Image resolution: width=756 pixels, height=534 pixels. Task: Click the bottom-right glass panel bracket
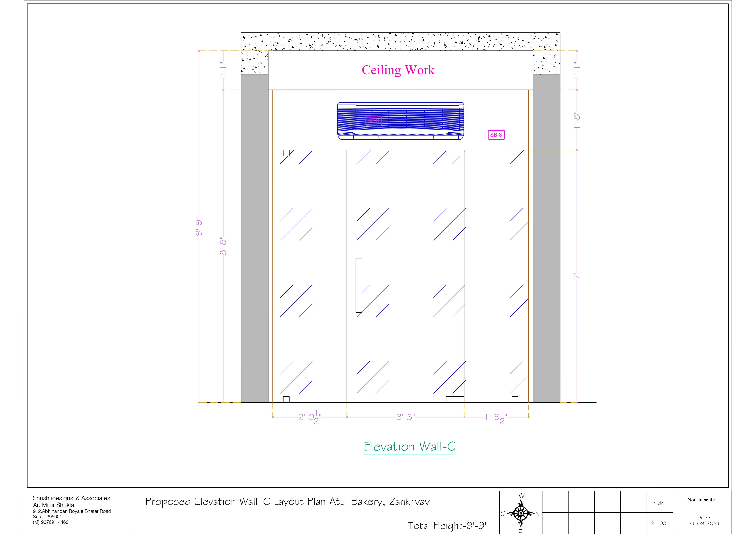click(x=515, y=399)
